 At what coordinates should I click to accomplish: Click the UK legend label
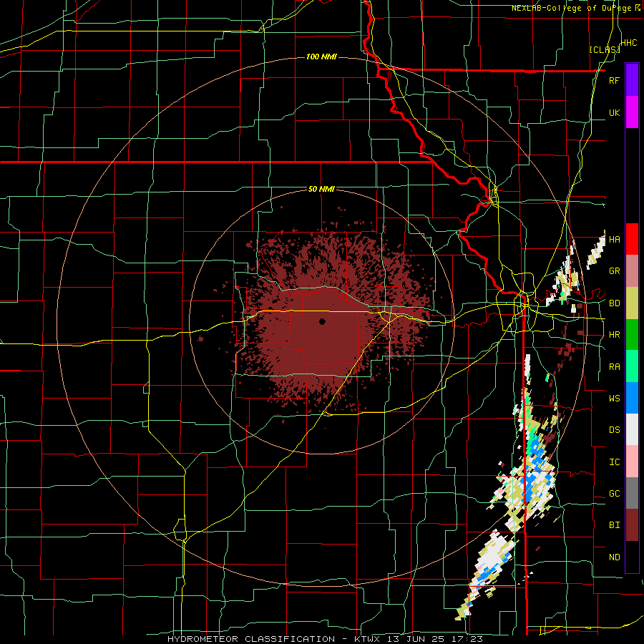pyautogui.click(x=614, y=112)
